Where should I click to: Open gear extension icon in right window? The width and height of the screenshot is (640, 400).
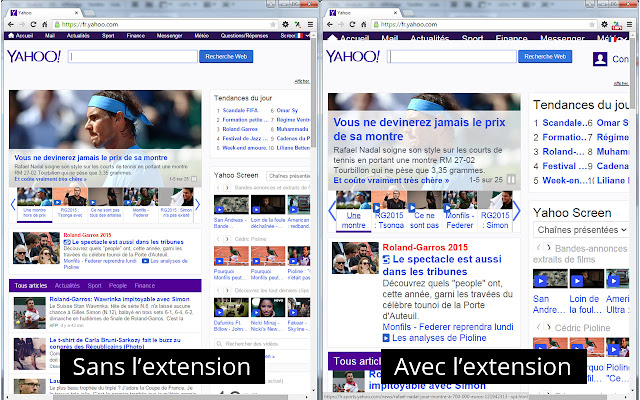click(604, 24)
